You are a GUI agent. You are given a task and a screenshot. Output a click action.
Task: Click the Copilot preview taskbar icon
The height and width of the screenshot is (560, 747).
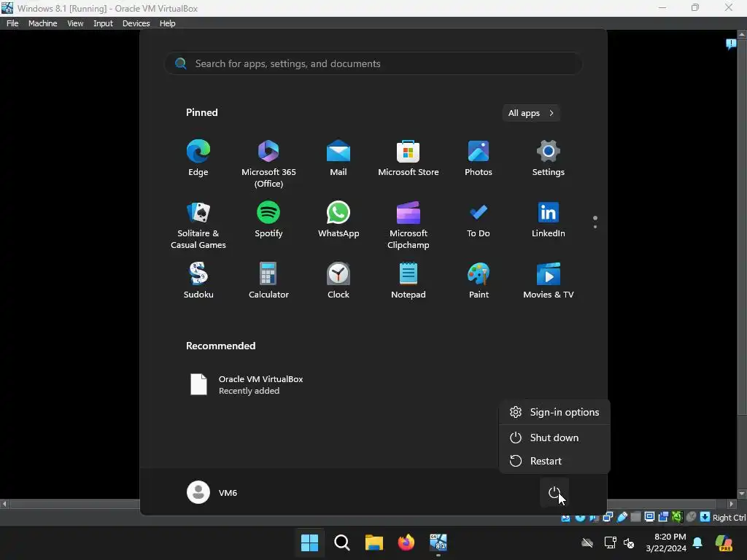click(724, 542)
